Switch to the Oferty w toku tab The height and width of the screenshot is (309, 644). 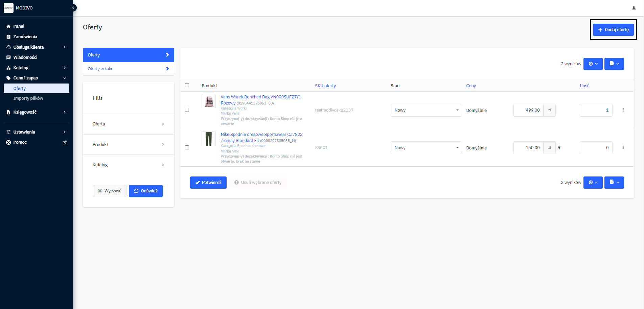click(128, 69)
